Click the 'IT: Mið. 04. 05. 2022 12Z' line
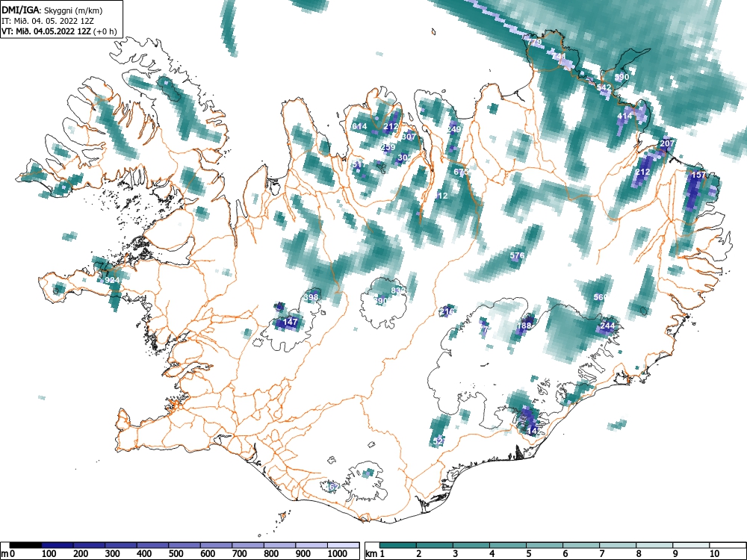747x560 pixels. point(49,21)
